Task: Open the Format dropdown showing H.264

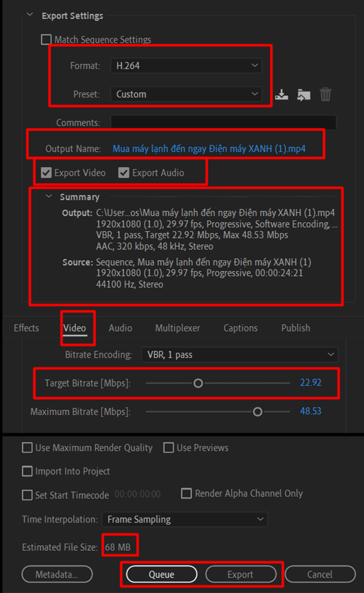Action: pos(186,65)
